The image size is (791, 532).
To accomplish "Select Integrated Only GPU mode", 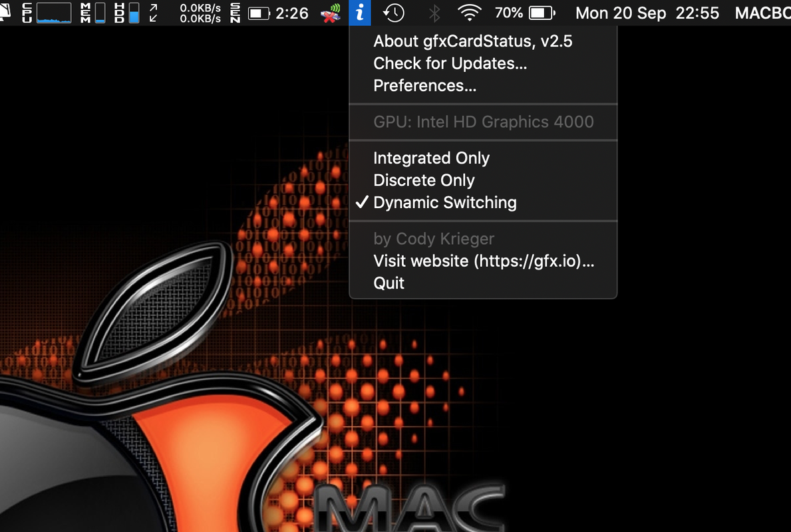I will point(483,158).
